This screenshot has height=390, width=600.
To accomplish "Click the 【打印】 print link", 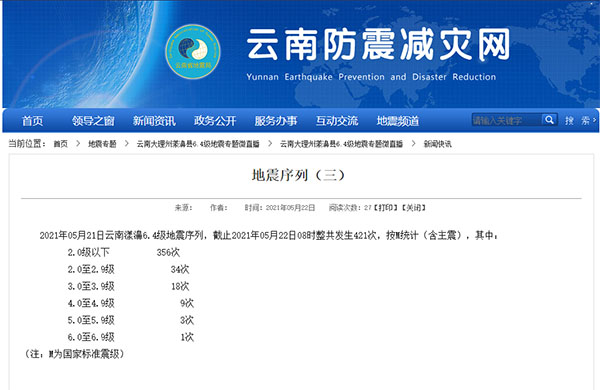I will coord(386,208).
